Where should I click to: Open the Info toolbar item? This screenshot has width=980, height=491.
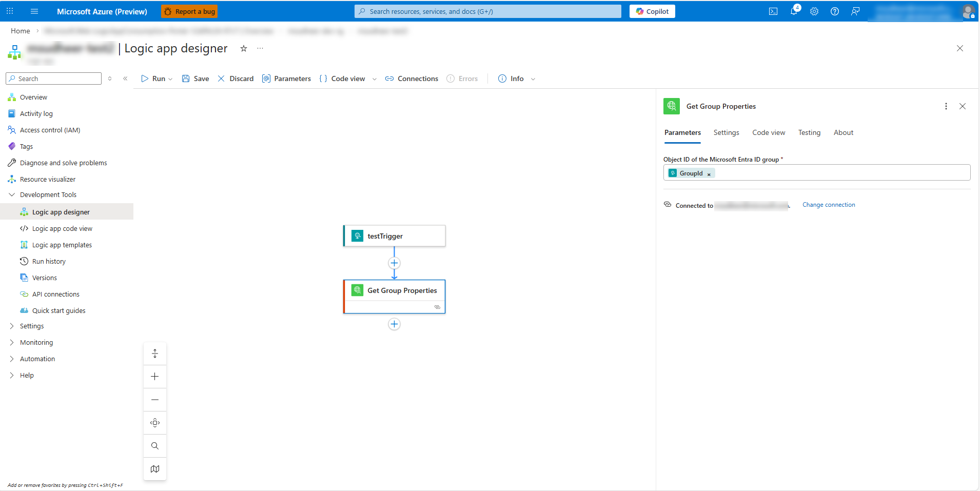point(511,78)
